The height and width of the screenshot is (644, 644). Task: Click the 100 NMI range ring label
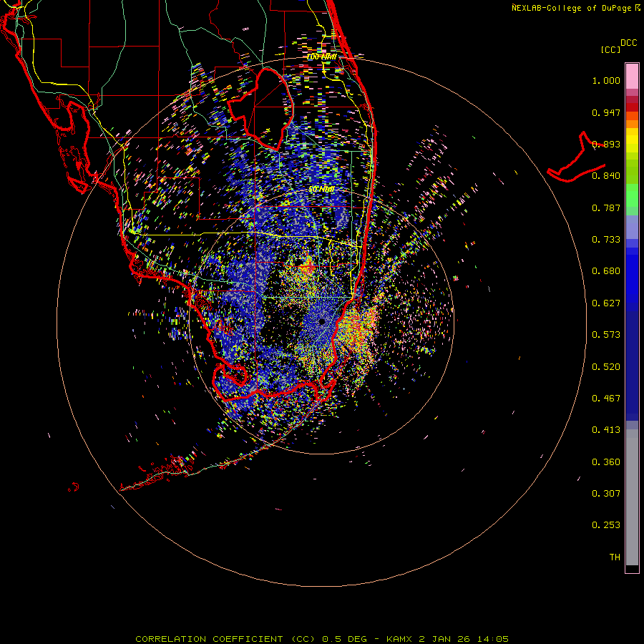coord(322,57)
